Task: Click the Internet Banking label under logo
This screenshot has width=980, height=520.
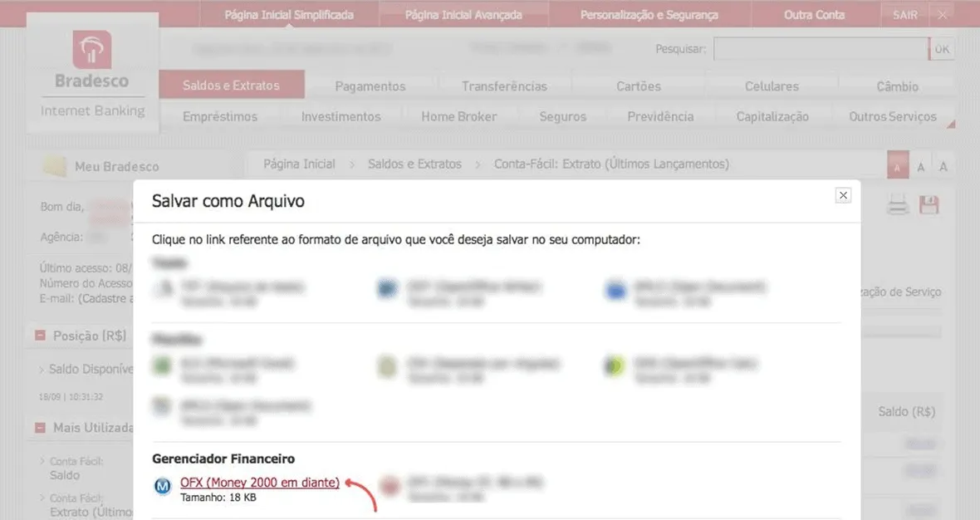Action: 92,110
